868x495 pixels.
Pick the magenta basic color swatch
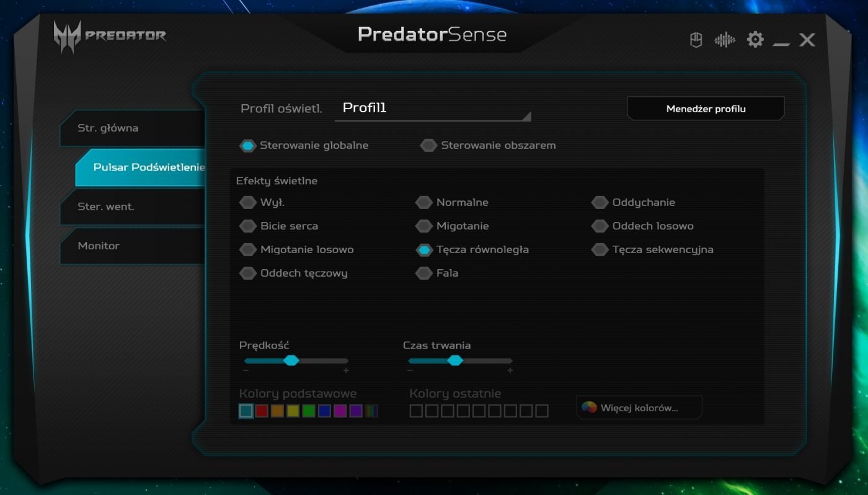(x=340, y=411)
